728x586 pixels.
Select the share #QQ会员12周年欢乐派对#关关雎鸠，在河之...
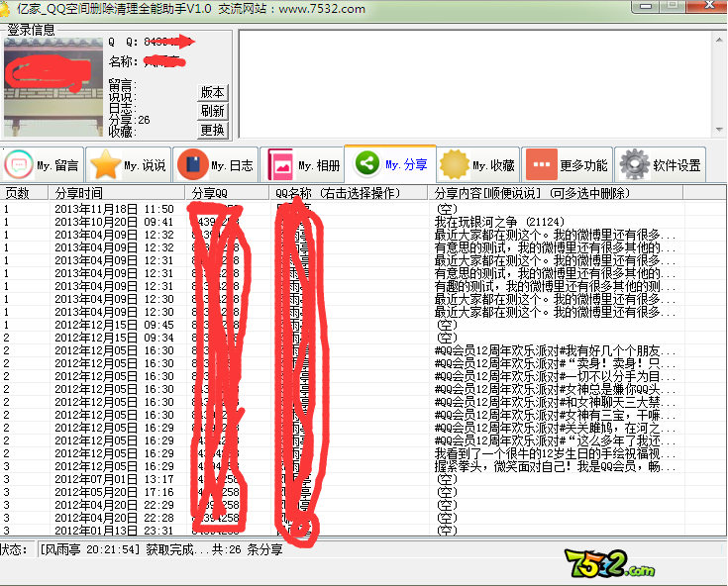point(364,428)
